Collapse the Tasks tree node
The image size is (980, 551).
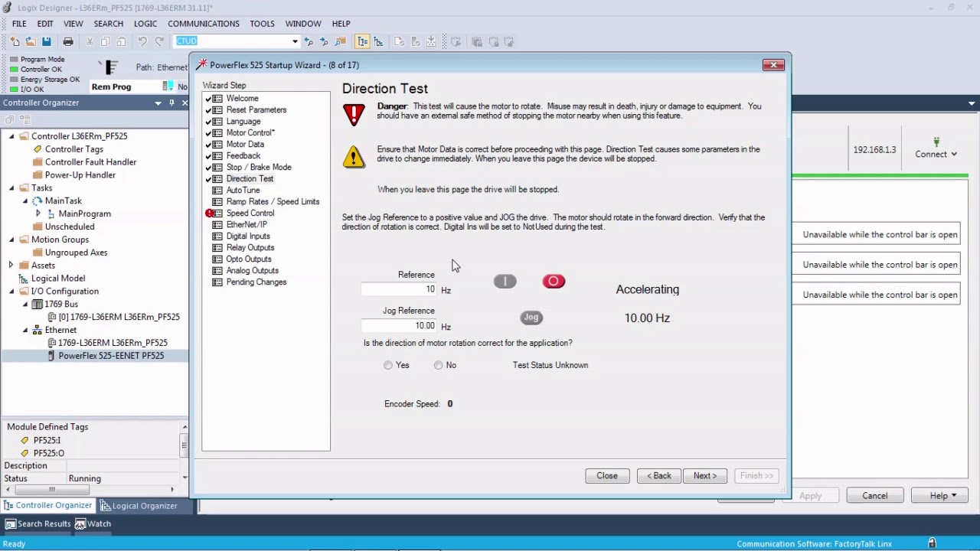coord(11,188)
